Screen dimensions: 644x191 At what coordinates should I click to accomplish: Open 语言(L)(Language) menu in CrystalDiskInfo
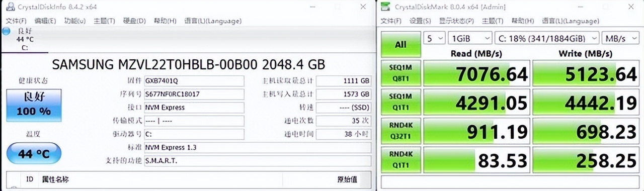click(213, 21)
